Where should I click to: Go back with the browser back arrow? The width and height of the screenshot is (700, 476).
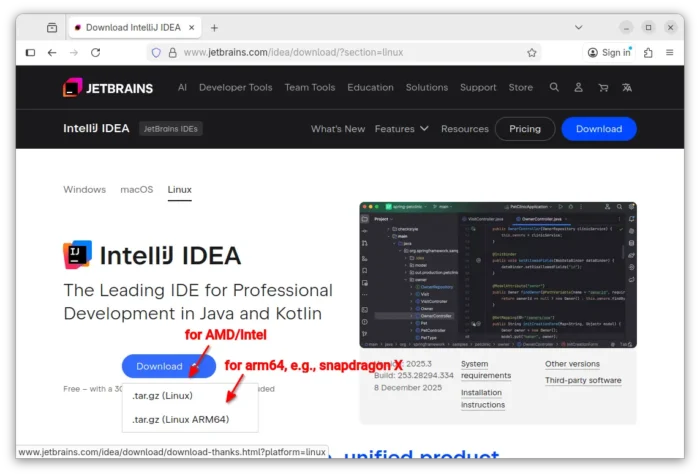pyautogui.click(x=52, y=52)
